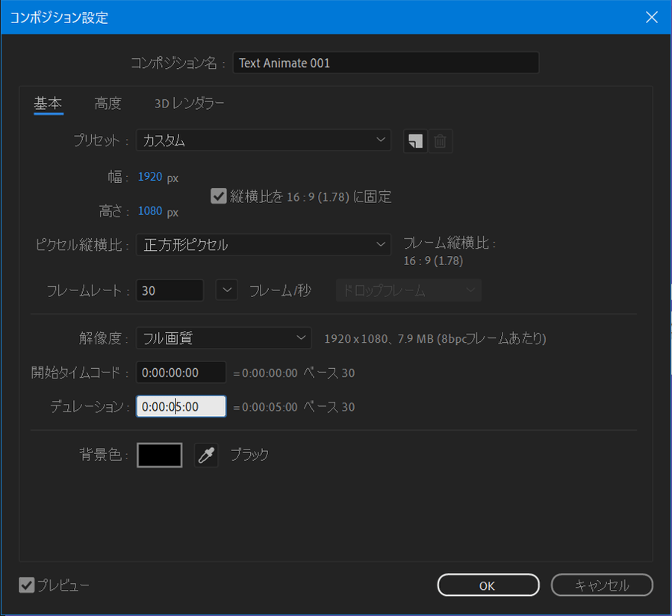Click the デュレーション field
This screenshot has width=672, height=616.
[181, 406]
